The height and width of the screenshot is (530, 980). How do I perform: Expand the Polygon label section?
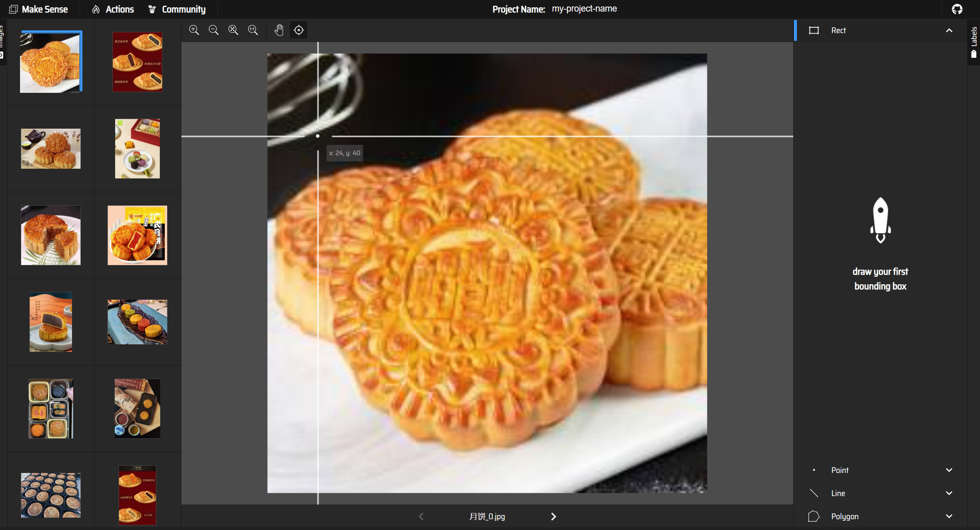click(x=949, y=517)
